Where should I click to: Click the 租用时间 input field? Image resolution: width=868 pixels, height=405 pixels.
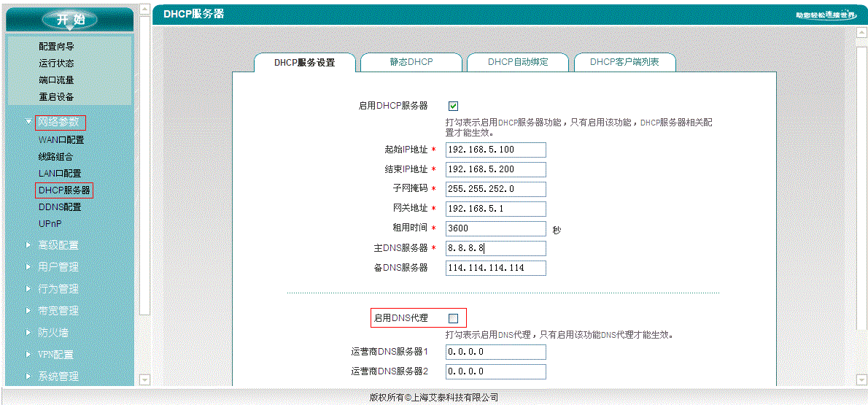pos(495,229)
